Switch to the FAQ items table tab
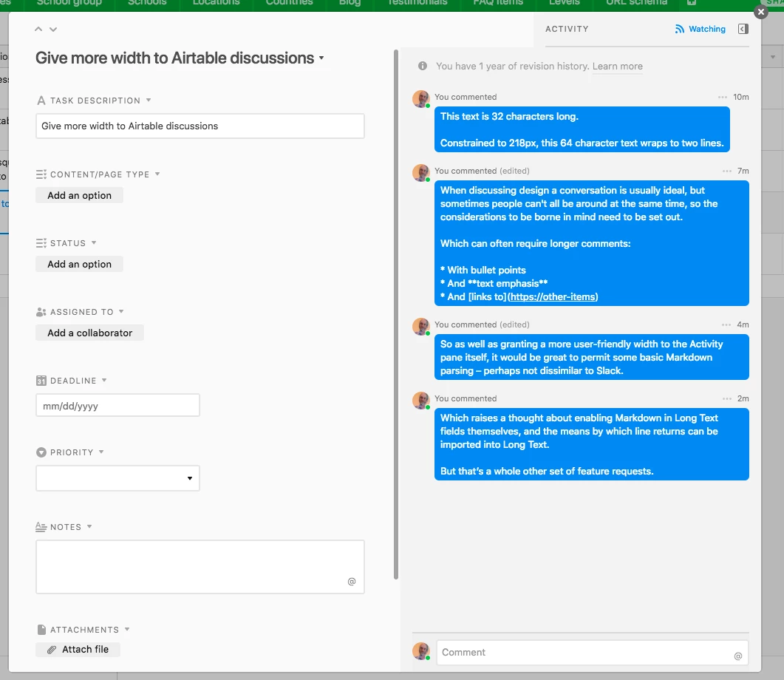Screen dimensions: 784x680 pos(498,3)
